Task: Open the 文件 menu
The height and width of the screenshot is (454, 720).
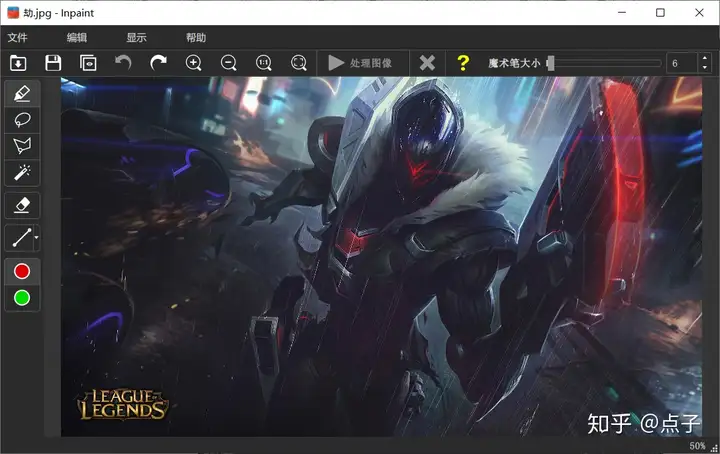Action: (x=17, y=38)
